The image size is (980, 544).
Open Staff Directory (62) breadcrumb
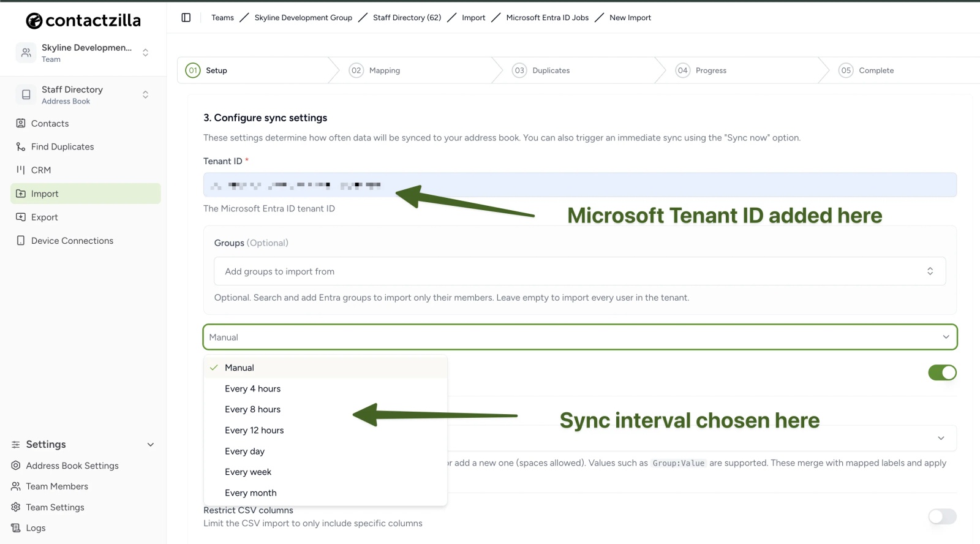[407, 18]
